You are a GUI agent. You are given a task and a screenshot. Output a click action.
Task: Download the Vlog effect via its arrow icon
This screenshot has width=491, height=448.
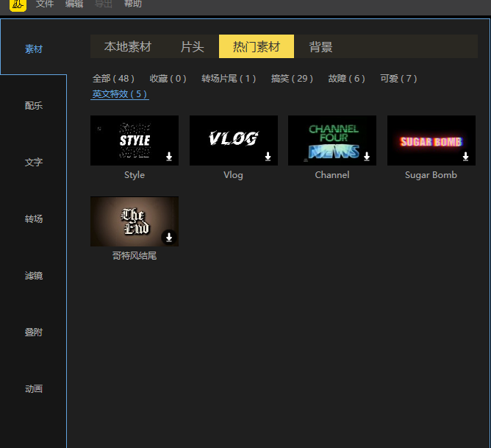click(x=268, y=156)
